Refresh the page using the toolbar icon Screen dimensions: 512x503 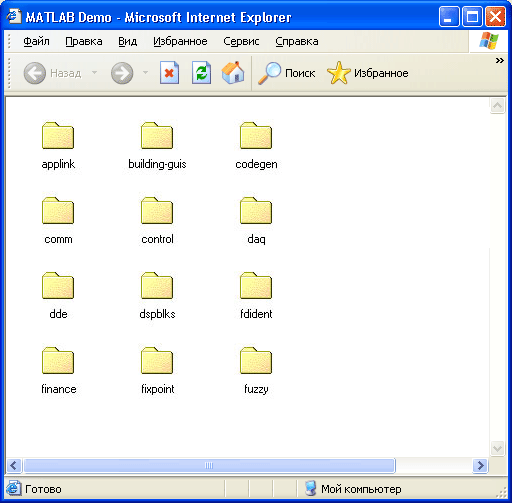tap(201, 73)
